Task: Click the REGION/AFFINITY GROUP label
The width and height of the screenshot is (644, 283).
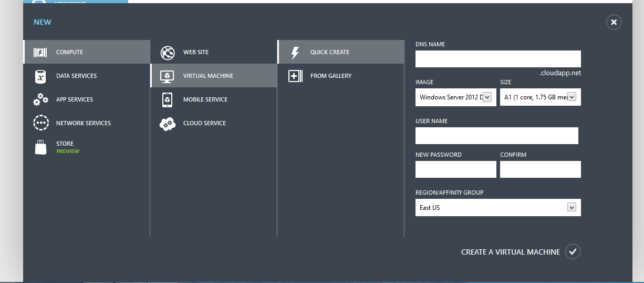Action: (x=449, y=193)
